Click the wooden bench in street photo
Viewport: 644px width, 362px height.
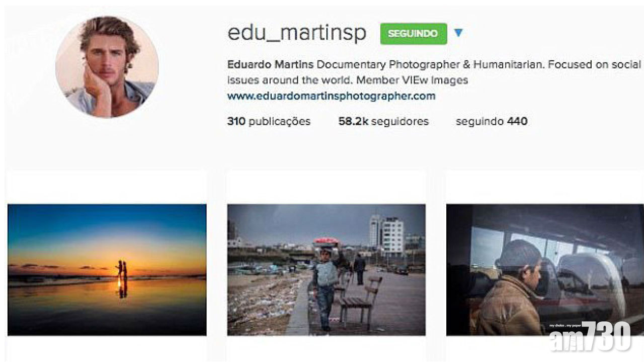(x=360, y=302)
